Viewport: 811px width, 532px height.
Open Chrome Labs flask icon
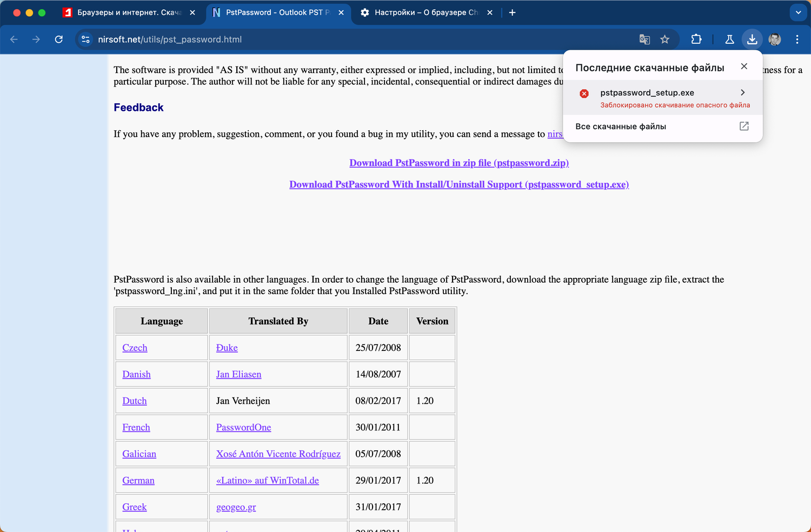[729, 39]
